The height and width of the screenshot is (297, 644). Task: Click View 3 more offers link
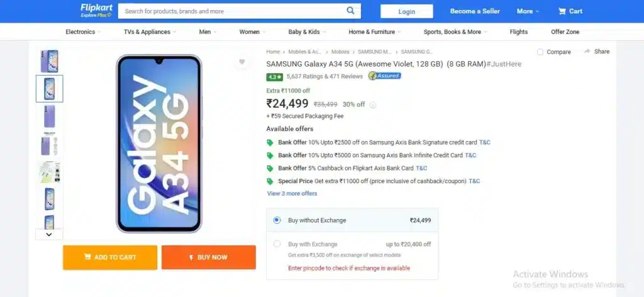point(292,193)
